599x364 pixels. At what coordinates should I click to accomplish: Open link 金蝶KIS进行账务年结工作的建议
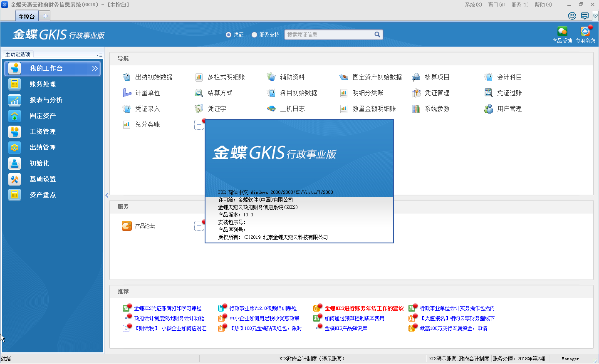364,308
